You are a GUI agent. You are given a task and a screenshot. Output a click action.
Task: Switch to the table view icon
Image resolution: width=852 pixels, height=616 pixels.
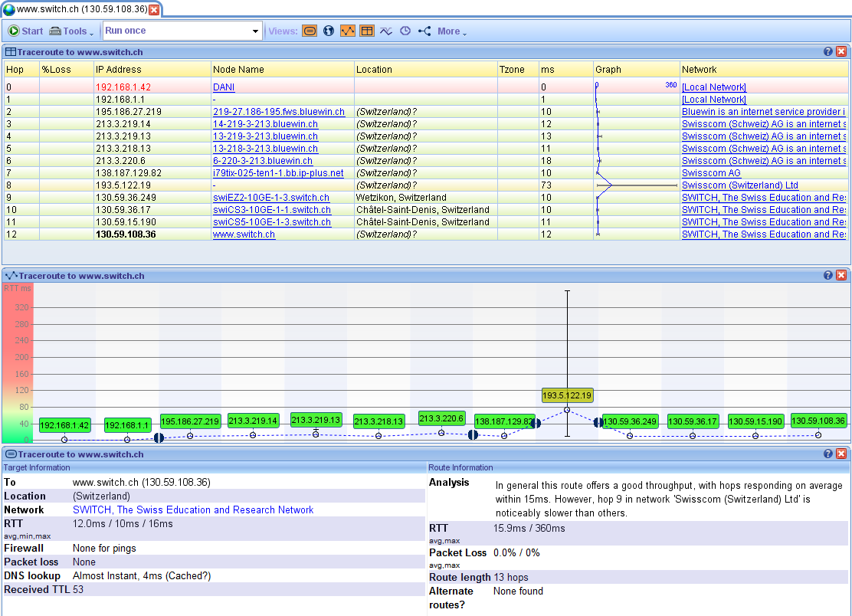click(x=366, y=31)
